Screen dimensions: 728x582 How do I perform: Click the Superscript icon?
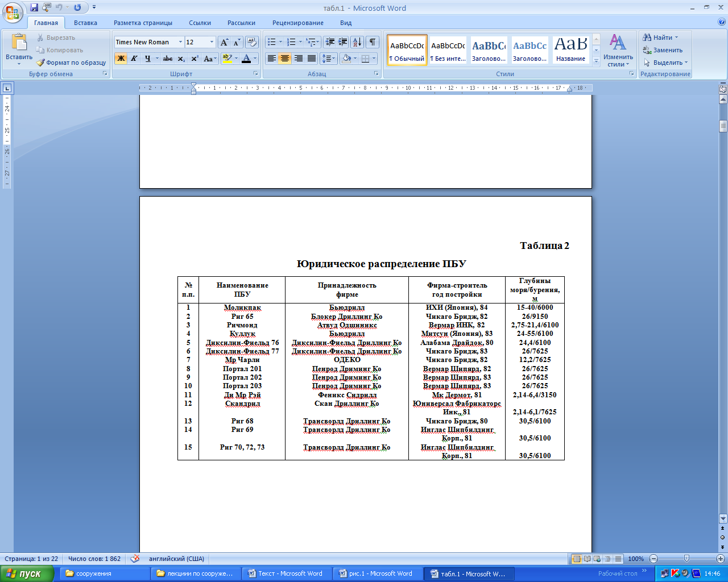click(x=195, y=59)
